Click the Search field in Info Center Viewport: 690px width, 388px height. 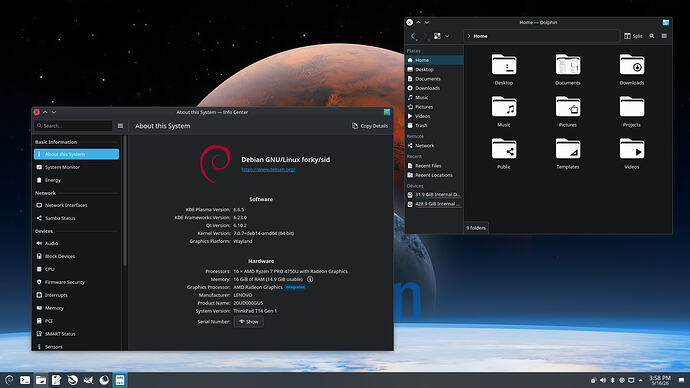[73, 126]
